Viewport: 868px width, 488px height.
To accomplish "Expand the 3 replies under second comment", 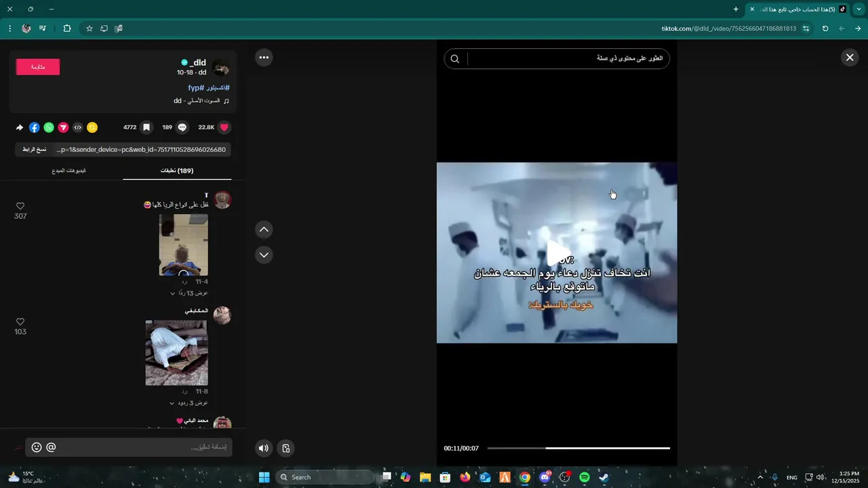I will tap(189, 403).
